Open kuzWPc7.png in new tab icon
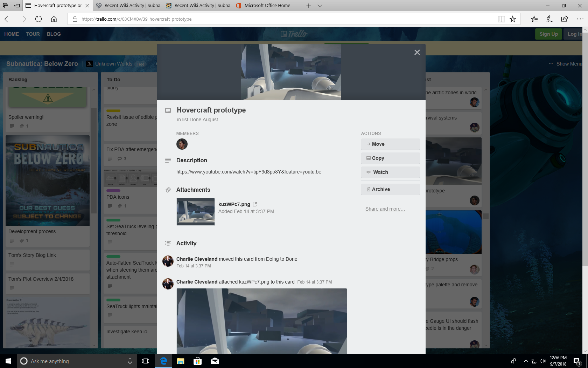The height and width of the screenshot is (368, 588). coord(255,204)
